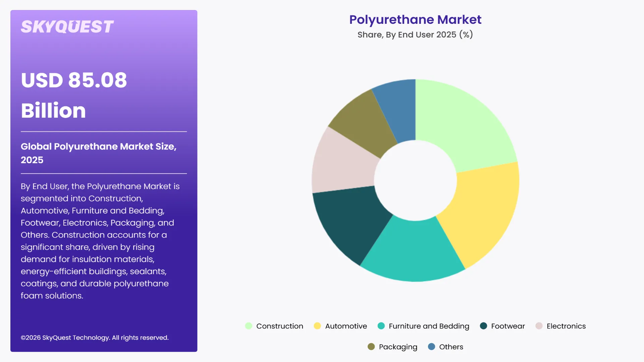644x362 pixels.
Task: Click the Others legend color dot
Action: (431, 347)
